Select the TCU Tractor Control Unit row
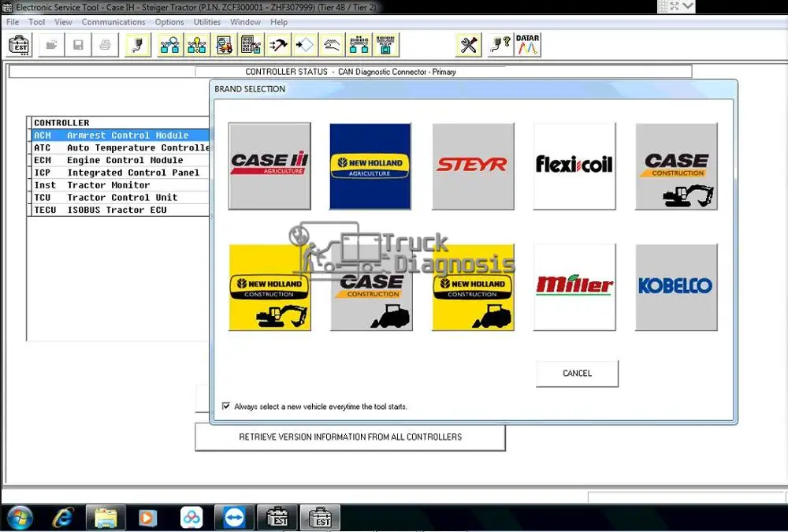This screenshot has width=788, height=532. (x=118, y=197)
